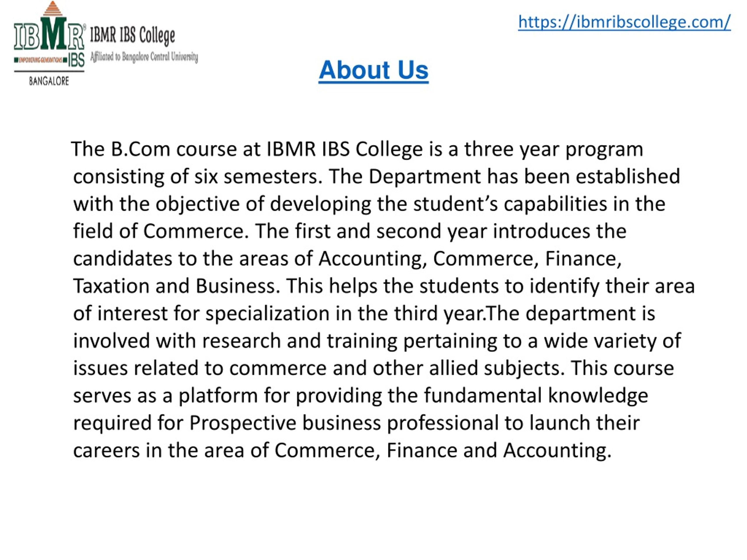Click the word B.Com in first line
This screenshot has height=560, width=747.
point(140,149)
